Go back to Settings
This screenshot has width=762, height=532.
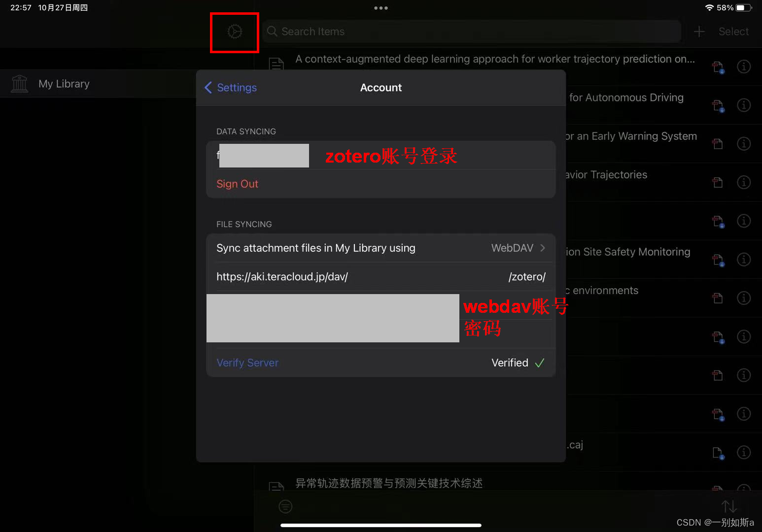coord(231,88)
